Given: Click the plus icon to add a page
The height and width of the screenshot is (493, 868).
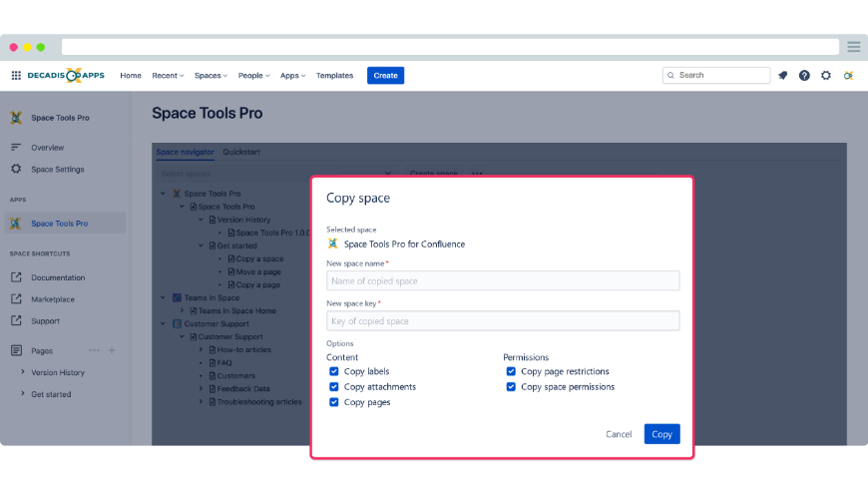Looking at the screenshot, I should tap(112, 350).
